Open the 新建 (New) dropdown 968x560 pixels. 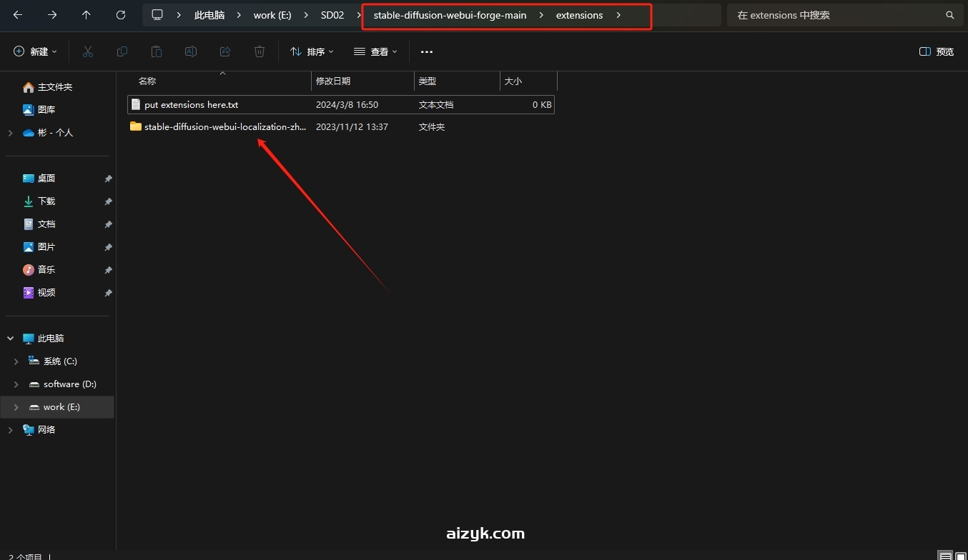point(36,51)
